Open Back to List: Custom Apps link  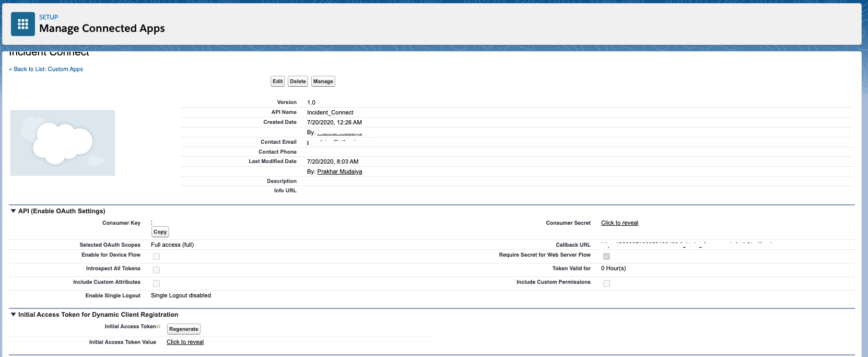tap(46, 69)
